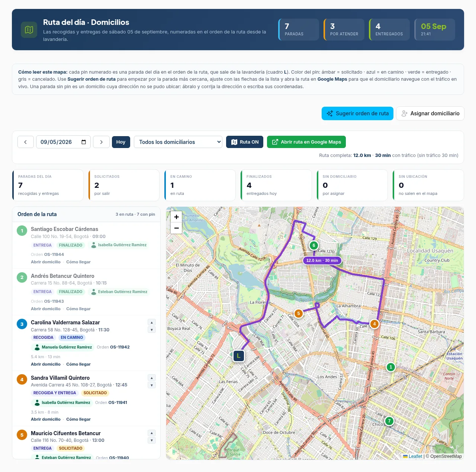Click Cómo llegar for Santiago Escobar
The width and height of the screenshot is (476, 472).
tap(78, 262)
